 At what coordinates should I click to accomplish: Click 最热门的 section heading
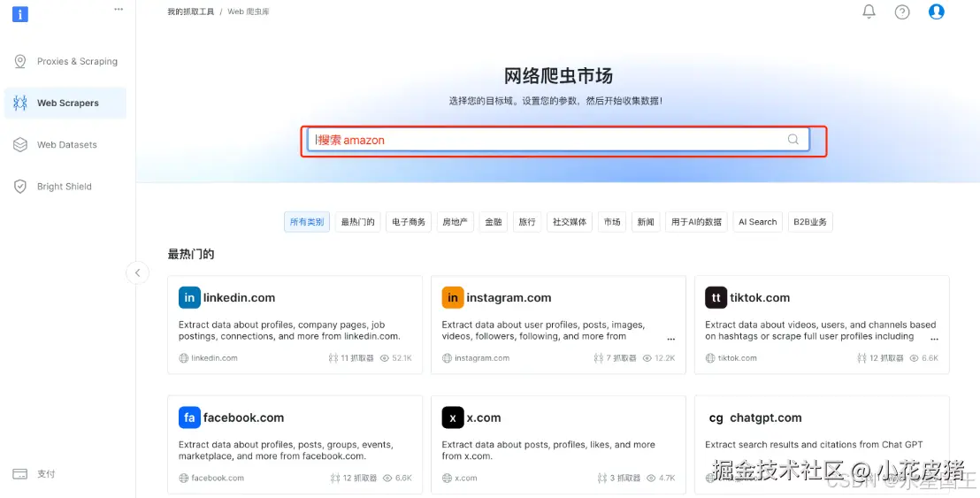click(191, 254)
